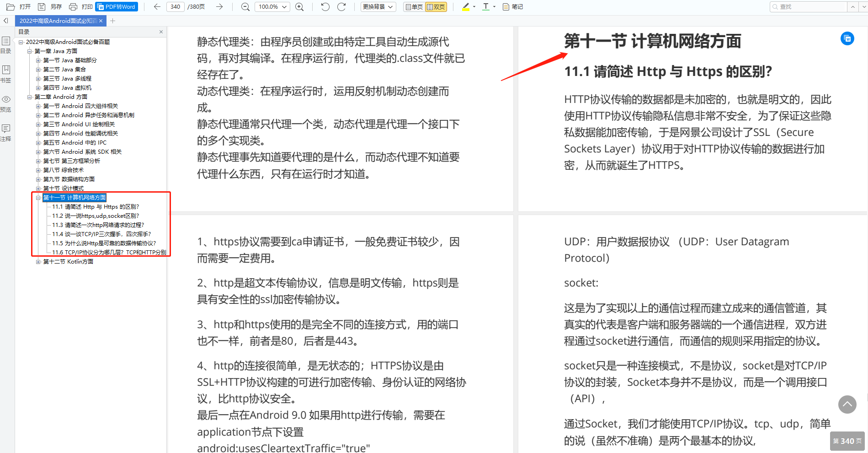Click the 打印 (Print) icon
The width and height of the screenshot is (868, 453).
click(x=73, y=7)
